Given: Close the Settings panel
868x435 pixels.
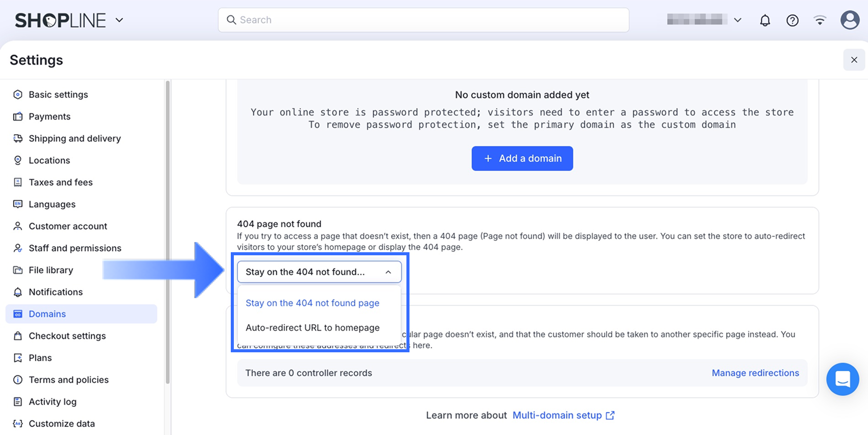Looking at the screenshot, I should (x=854, y=60).
